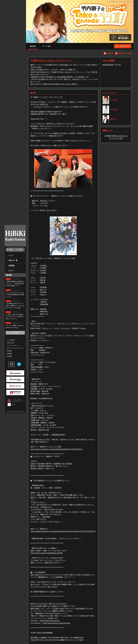Open the web.everylive.jp link
This screenshot has height=644, width=138.
(50, 620)
